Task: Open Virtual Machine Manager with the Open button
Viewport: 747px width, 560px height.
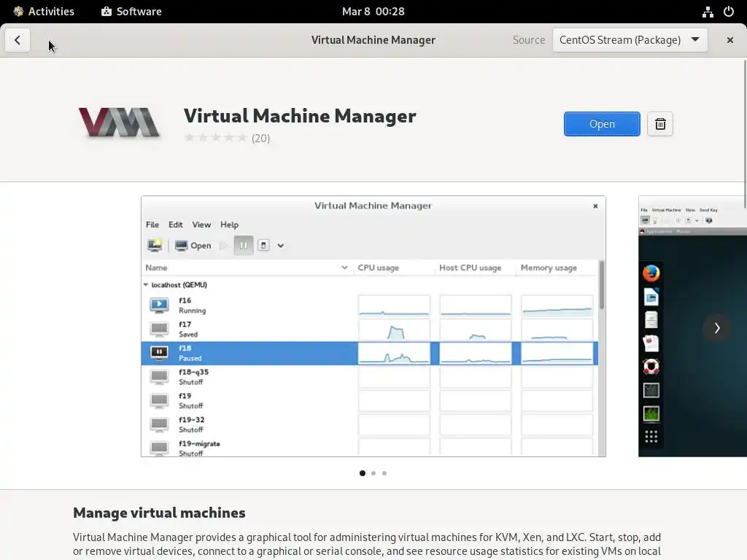Action: point(602,124)
